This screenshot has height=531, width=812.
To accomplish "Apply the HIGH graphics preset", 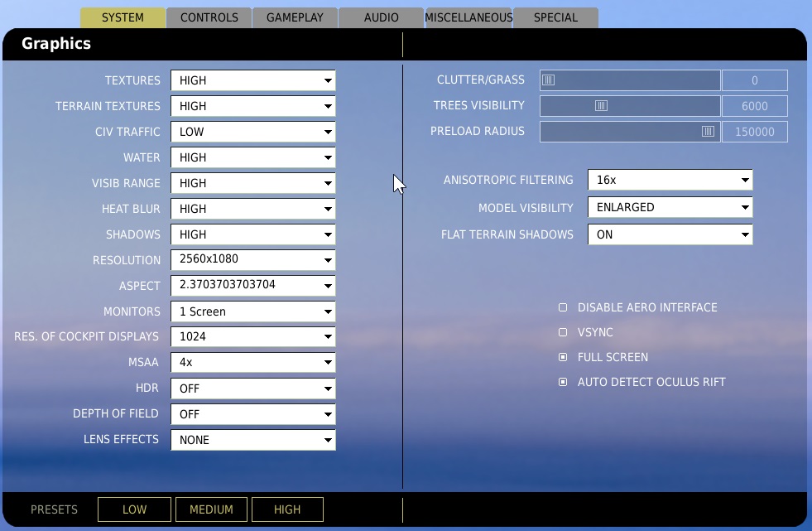I will click(287, 509).
